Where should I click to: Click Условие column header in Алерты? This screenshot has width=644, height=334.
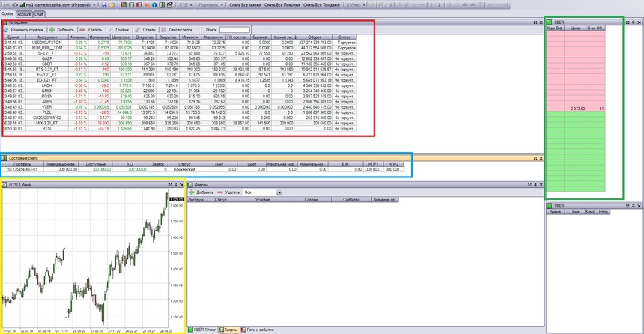click(x=262, y=200)
